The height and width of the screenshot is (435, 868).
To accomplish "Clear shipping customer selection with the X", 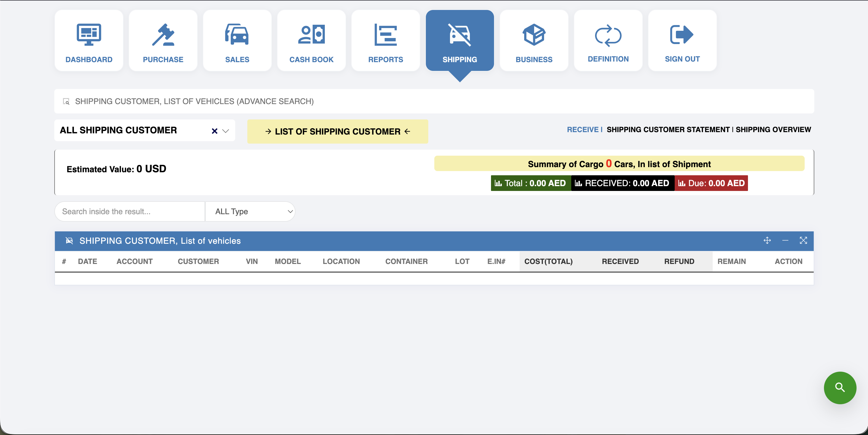I will [214, 131].
